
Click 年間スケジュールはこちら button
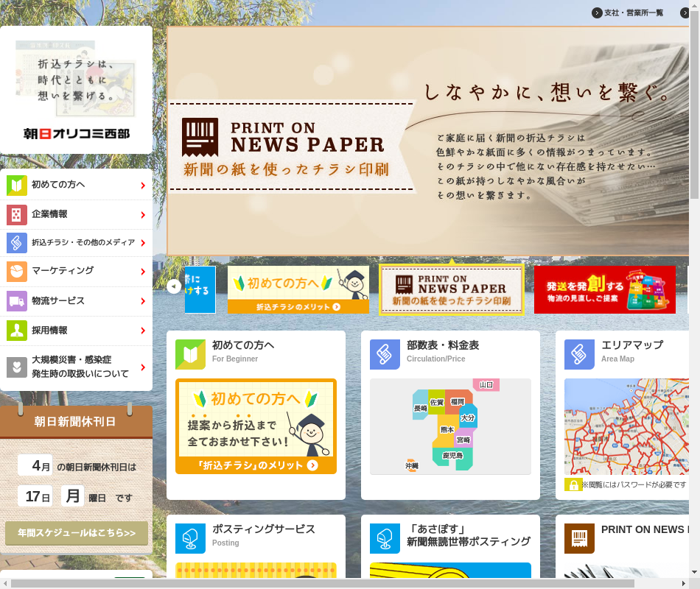[77, 533]
